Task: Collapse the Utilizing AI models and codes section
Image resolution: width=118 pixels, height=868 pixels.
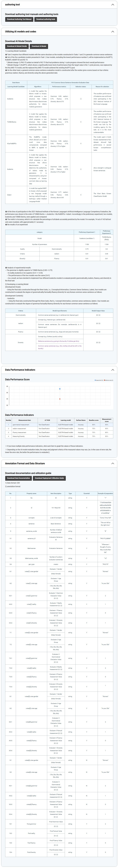Action: [x=113, y=32]
